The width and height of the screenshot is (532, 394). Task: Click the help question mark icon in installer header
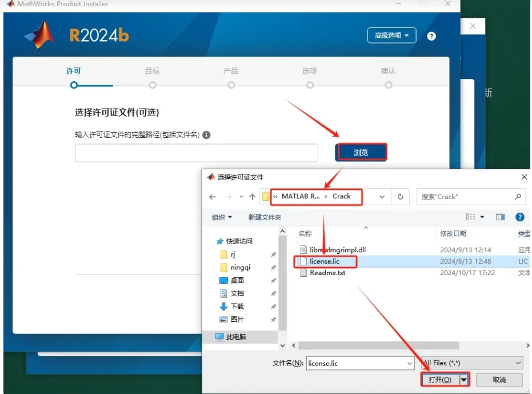pyautogui.click(x=431, y=36)
